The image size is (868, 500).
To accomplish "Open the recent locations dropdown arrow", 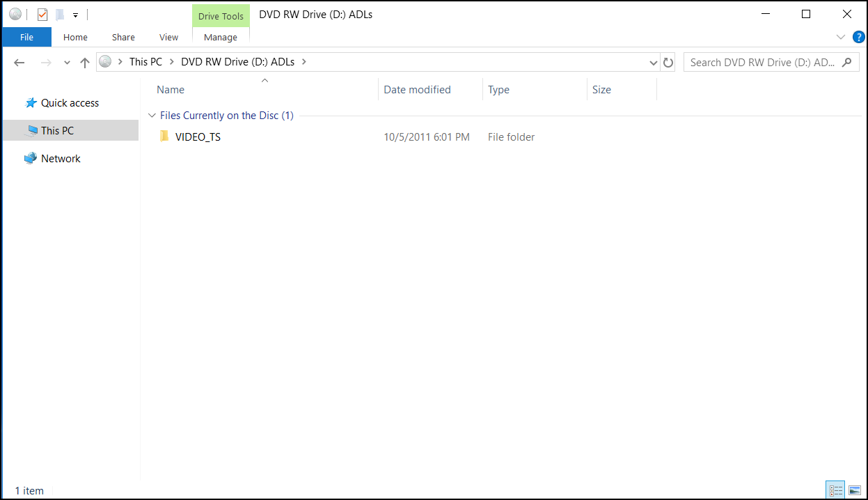I will tap(67, 63).
